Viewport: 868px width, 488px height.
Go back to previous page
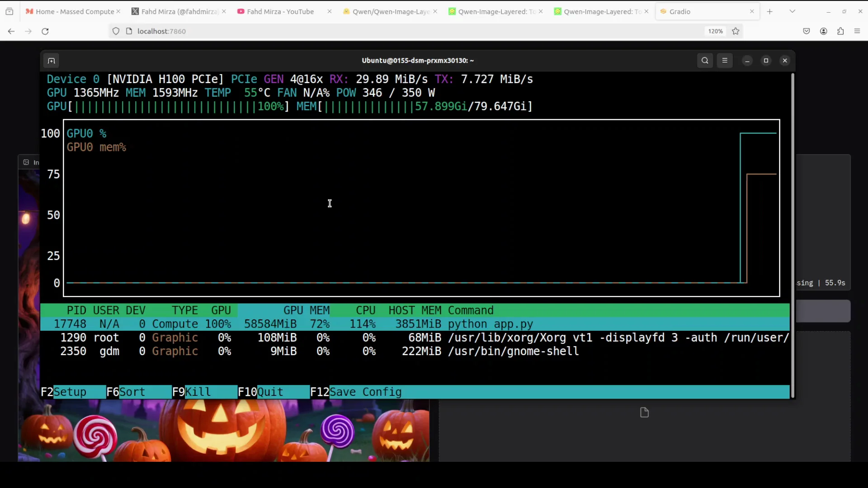(11, 31)
